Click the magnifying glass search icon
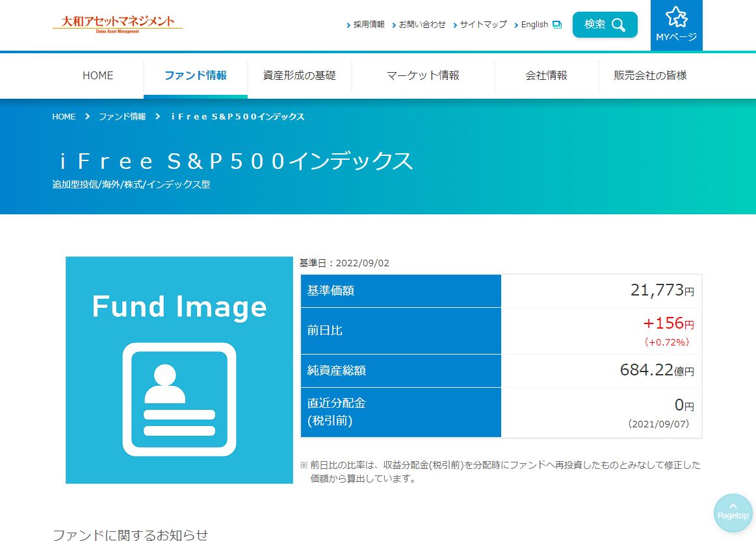 point(618,25)
